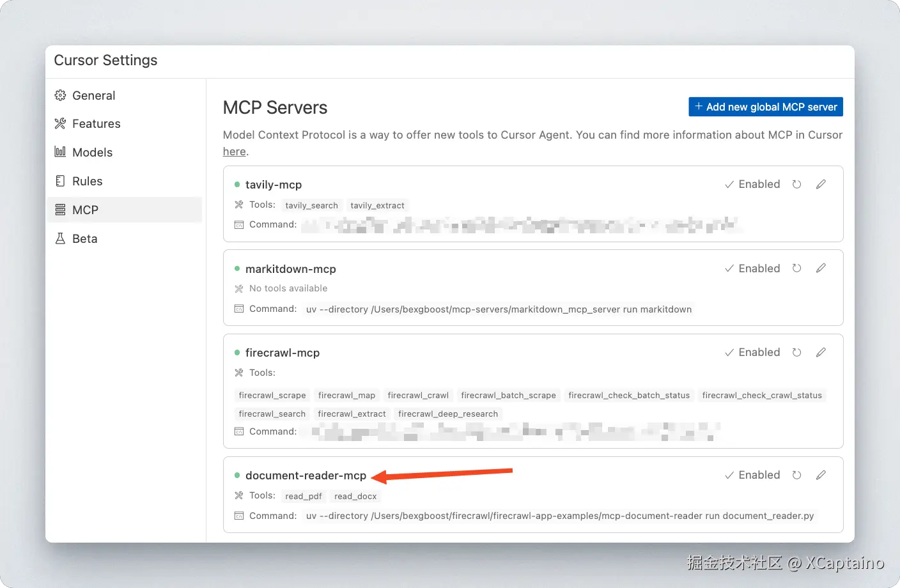Open the MCP documentation via here link
This screenshot has height=588, width=900.
[234, 151]
